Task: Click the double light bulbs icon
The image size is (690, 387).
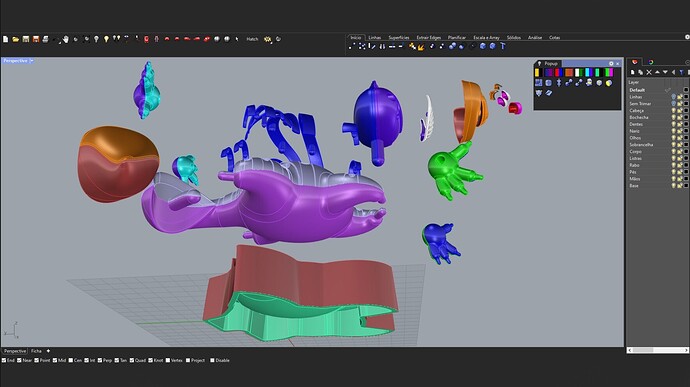Action: click(x=116, y=38)
